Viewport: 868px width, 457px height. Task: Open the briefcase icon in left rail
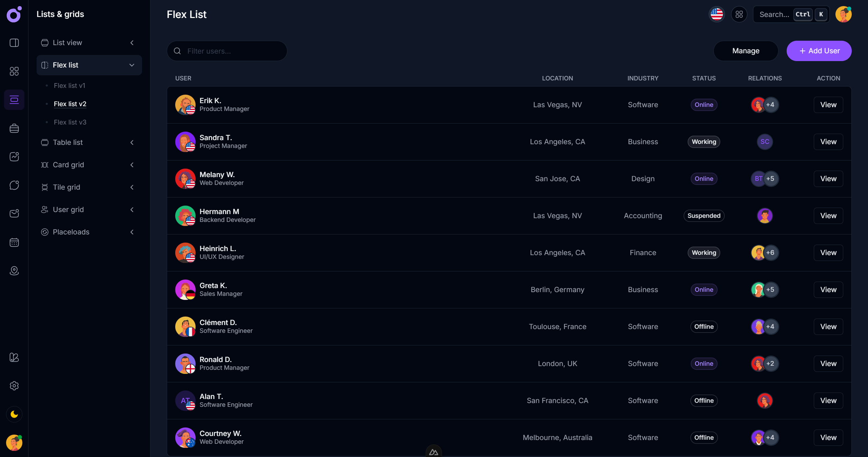click(x=14, y=128)
